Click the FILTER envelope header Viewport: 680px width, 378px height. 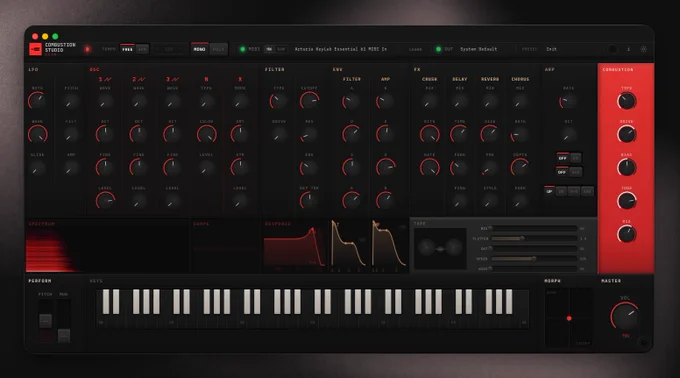point(352,79)
